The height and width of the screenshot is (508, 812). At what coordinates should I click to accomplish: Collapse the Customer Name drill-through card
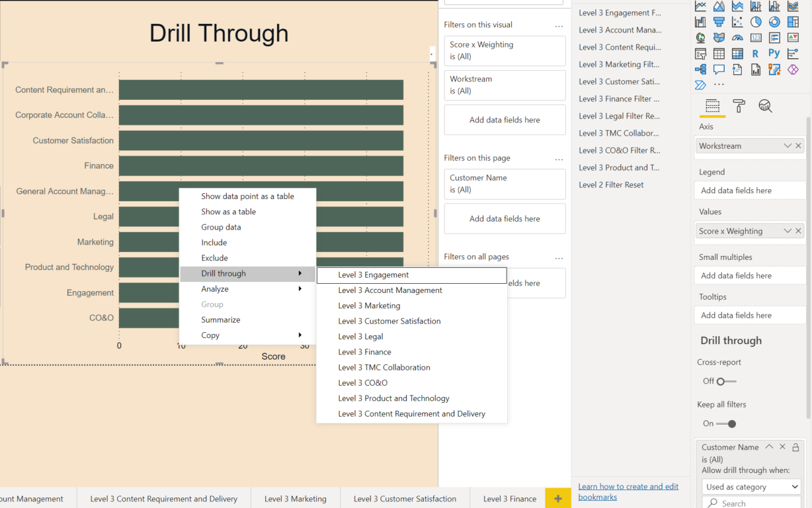769,447
